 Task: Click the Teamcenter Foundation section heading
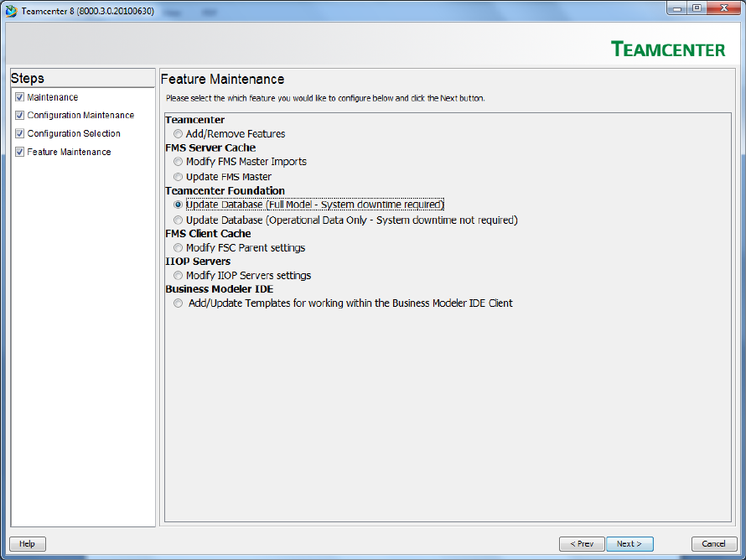225,191
